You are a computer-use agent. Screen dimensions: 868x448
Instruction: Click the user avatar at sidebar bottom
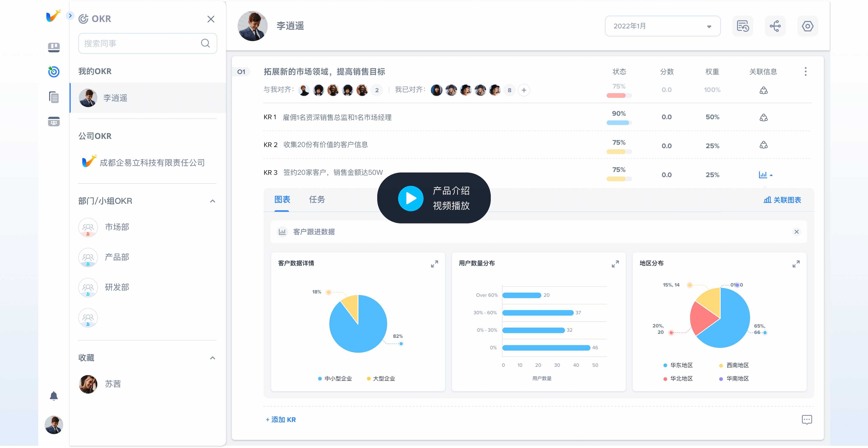click(54, 425)
